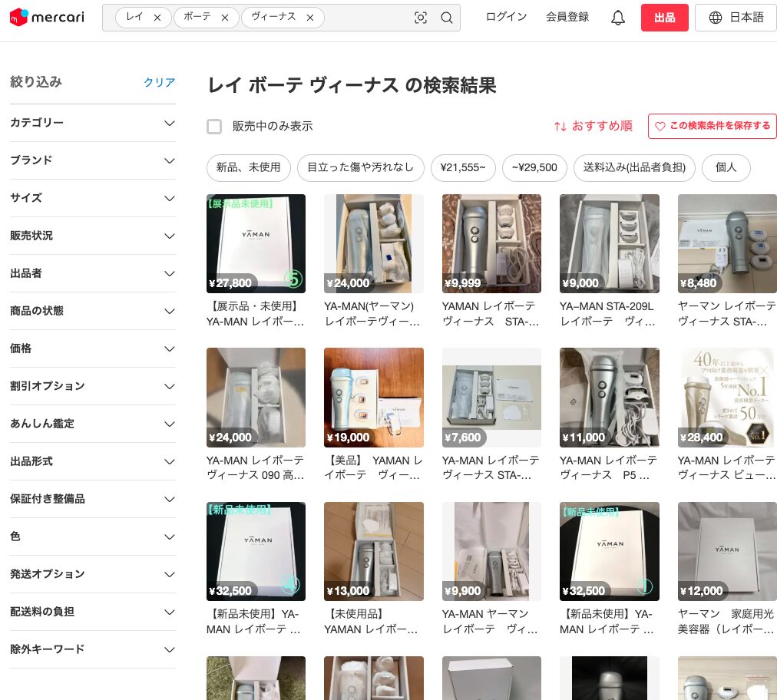The width and height of the screenshot is (777, 700).
Task: Open the おすすめ順 sort dropdown
Action: tap(593, 127)
